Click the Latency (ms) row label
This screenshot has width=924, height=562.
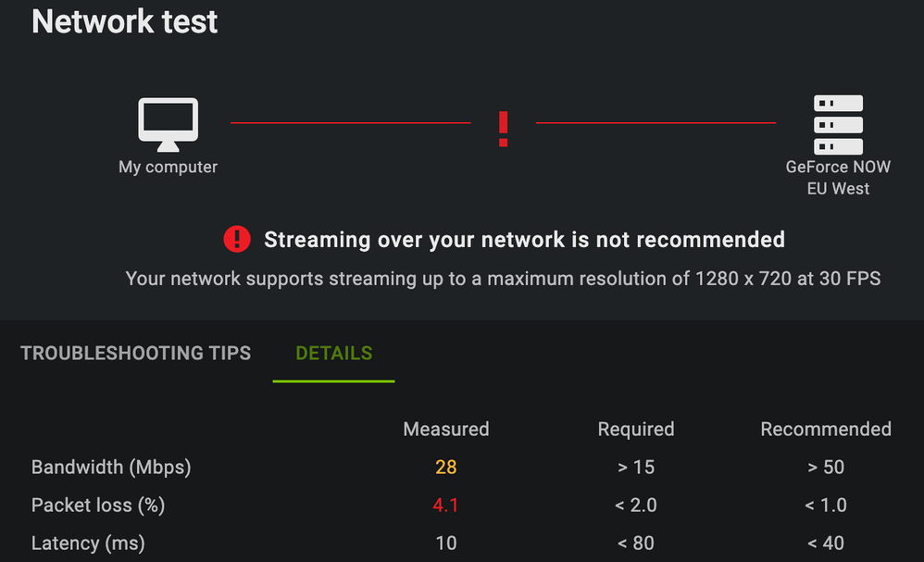click(88, 543)
